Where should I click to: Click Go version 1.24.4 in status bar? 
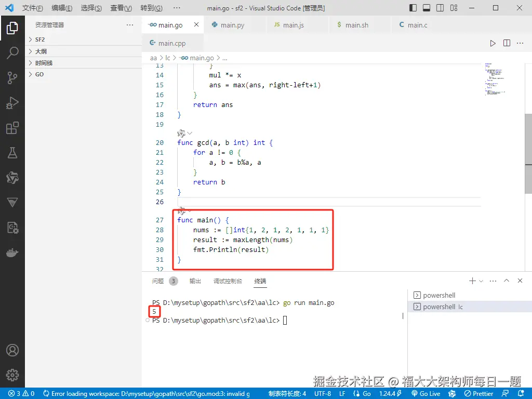(390, 394)
